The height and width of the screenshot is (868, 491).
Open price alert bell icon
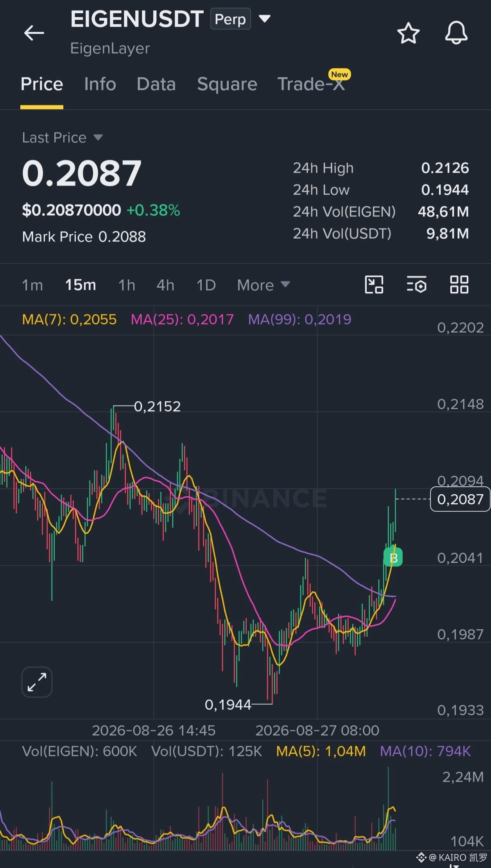point(456,33)
